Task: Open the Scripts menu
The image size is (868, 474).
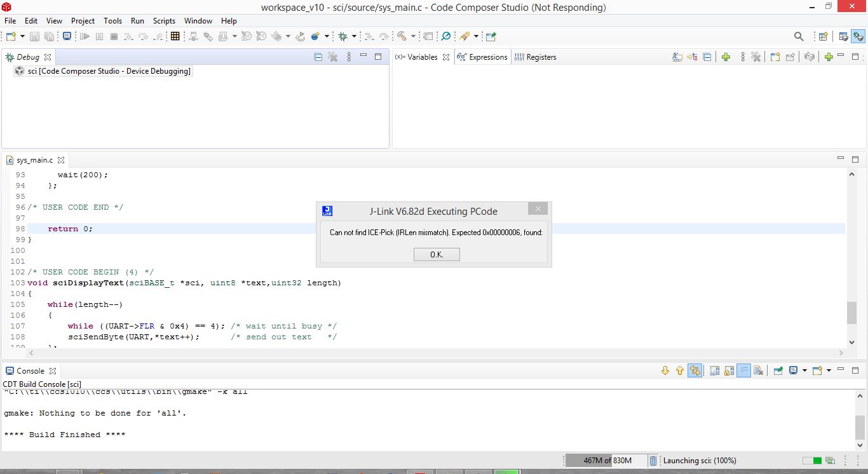Action: point(164,20)
